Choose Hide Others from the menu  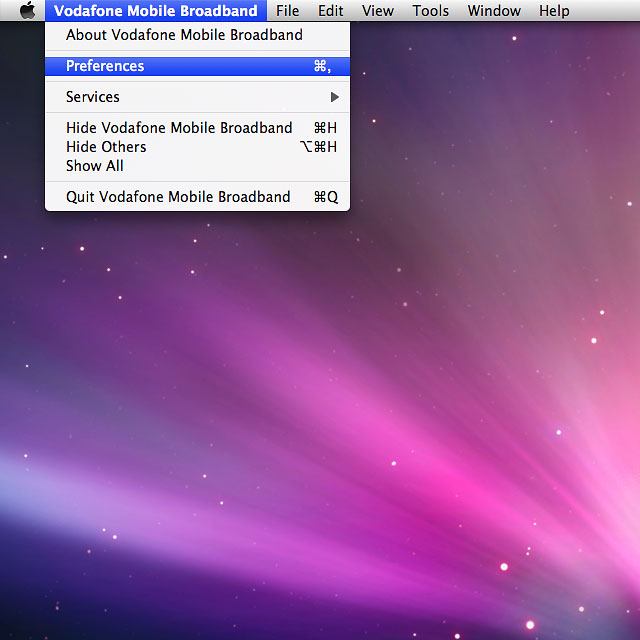pos(106,147)
